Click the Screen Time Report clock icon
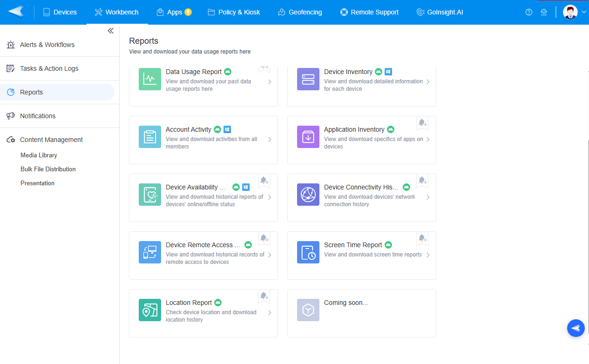 308,252
